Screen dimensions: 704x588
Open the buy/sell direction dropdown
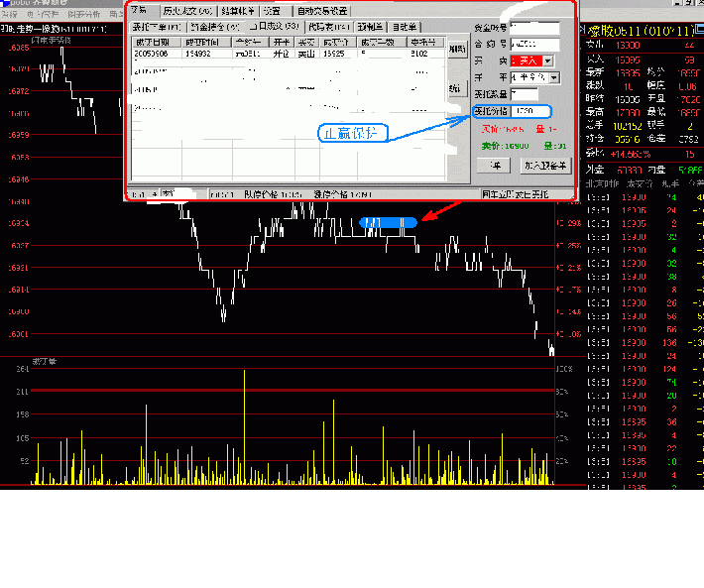(x=548, y=61)
